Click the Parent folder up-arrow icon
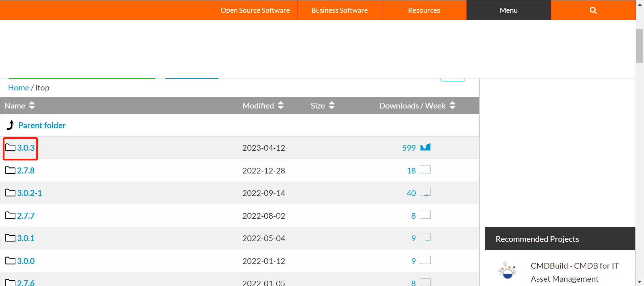This screenshot has height=286, width=644. [10, 125]
